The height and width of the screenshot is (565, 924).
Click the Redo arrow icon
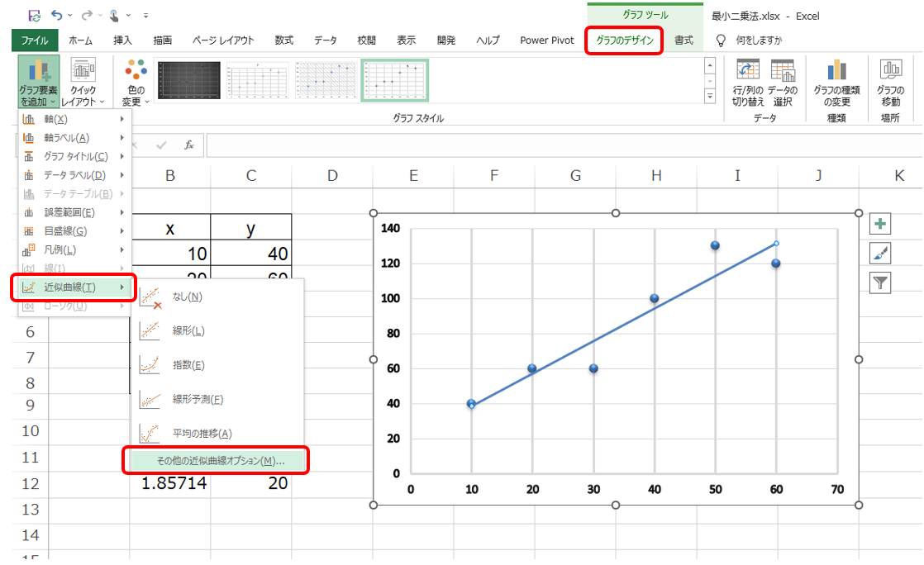click(x=87, y=16)
